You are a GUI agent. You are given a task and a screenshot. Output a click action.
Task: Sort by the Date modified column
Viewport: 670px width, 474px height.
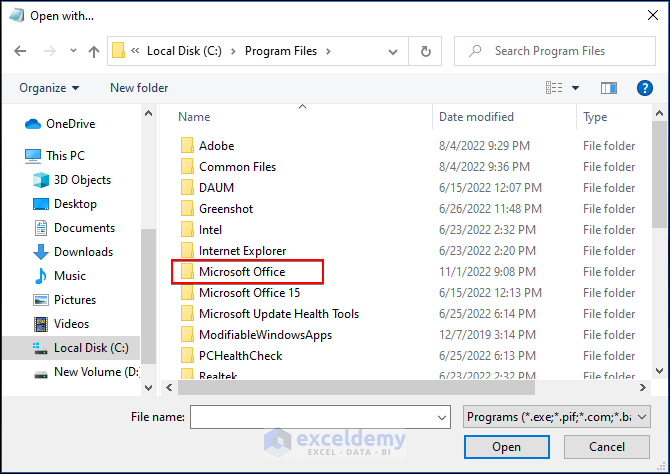[476, 117]
